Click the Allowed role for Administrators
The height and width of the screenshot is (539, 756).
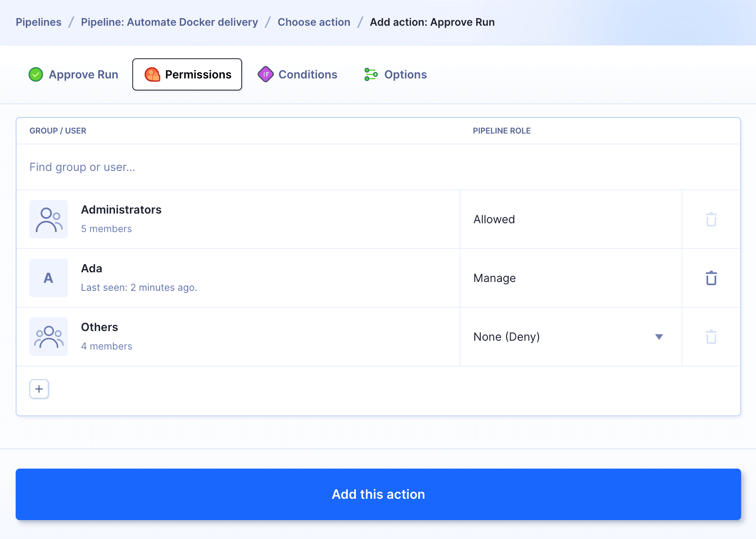(x=494, y=219)
